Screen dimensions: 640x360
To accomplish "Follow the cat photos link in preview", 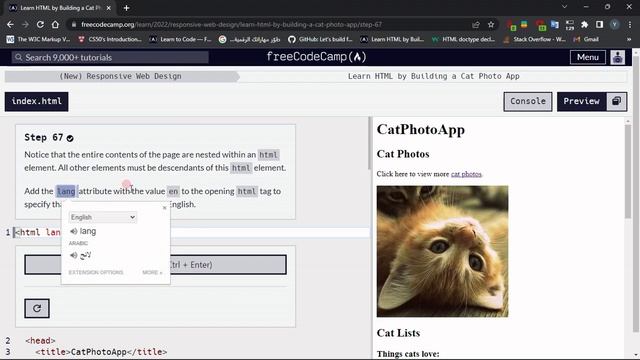I will pos(466,174).
